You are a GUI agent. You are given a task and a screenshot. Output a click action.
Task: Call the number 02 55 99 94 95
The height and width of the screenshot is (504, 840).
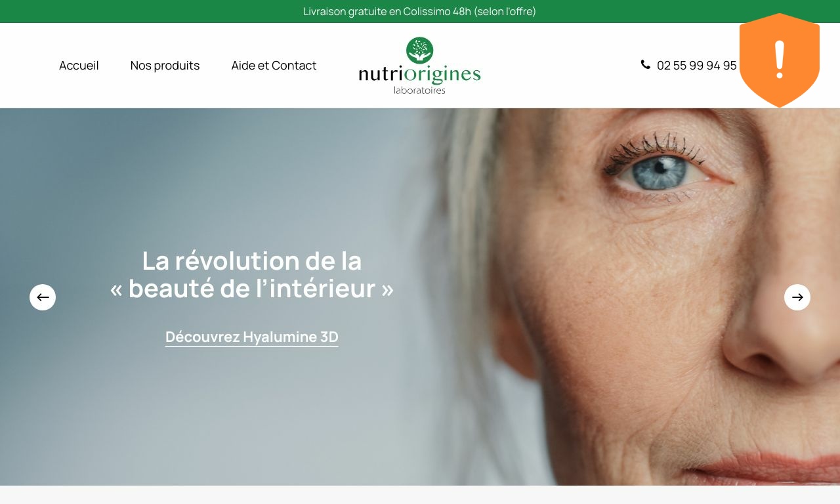(697, 66)
